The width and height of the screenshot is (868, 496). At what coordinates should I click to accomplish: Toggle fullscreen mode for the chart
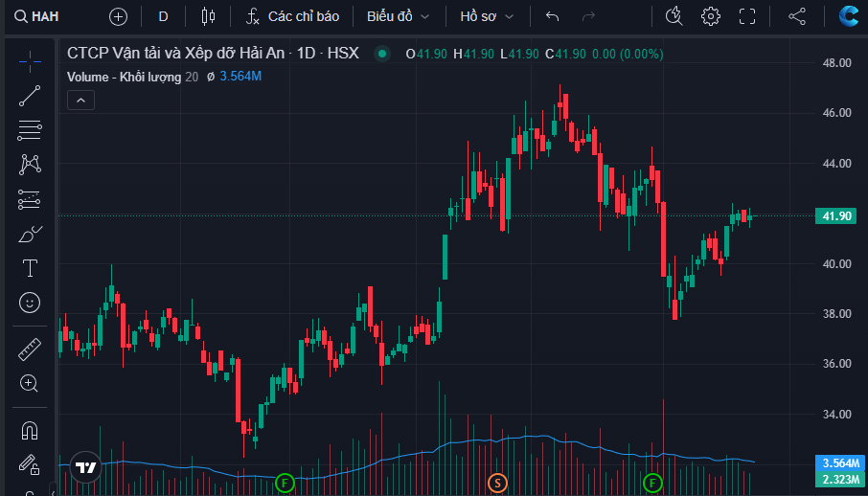(x=747, y=16)
